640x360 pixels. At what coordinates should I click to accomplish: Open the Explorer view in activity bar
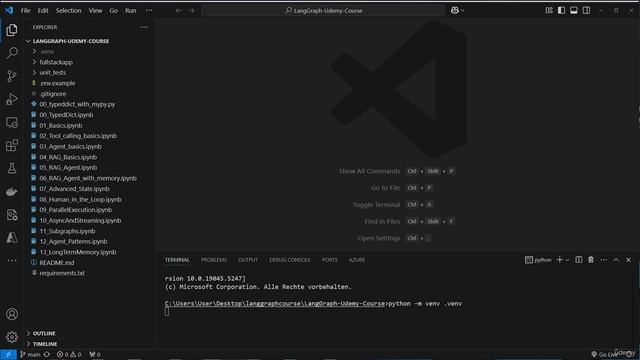coord(12,30)
